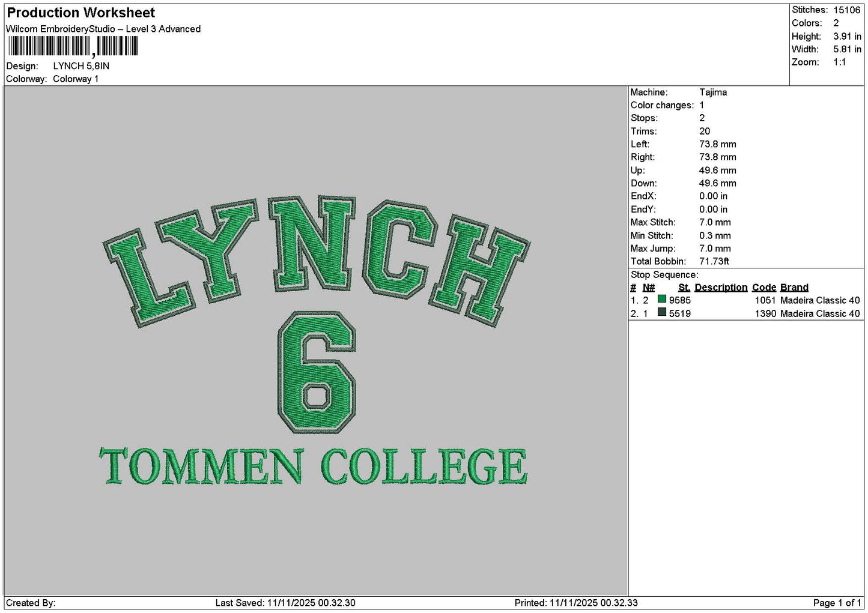The width and height of the screenshot is (868, 613).
Task: Click the Down value 49.6 mm
Action: pos(718,184)
